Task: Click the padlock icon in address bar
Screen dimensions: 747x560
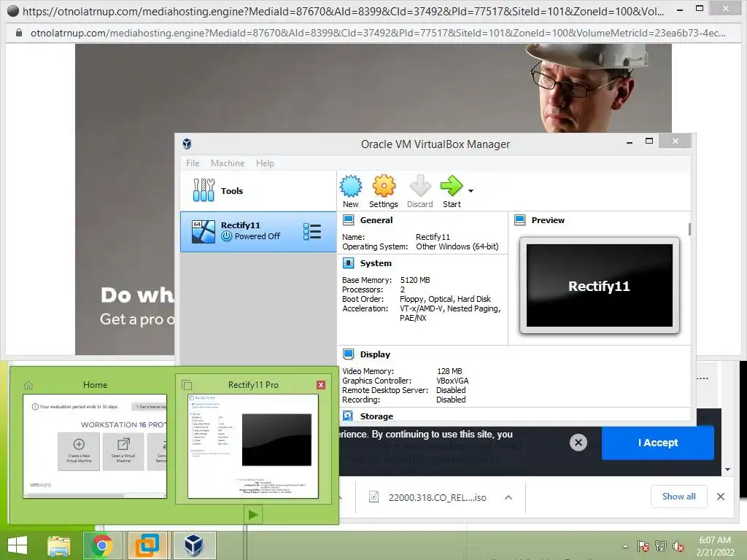Action: click(19, 32)
